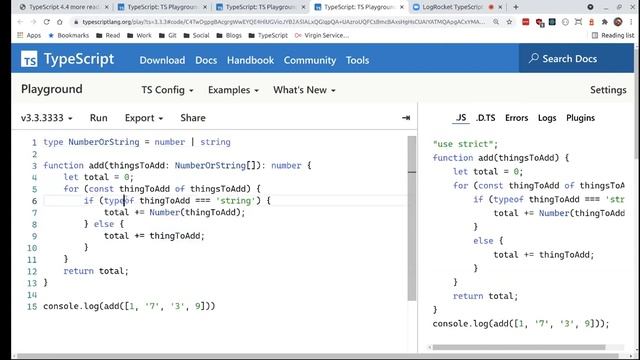Reload the page with refresh icon
The image size is (640, 360).
click(x=47, y=22)
